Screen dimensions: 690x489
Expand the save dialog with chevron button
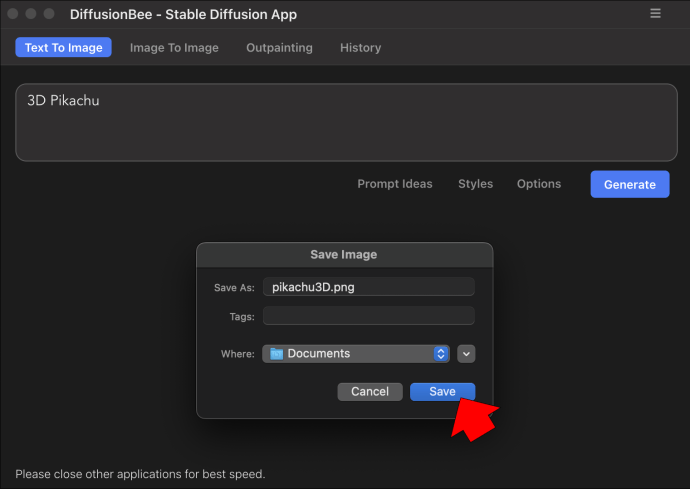pos(466,354)
